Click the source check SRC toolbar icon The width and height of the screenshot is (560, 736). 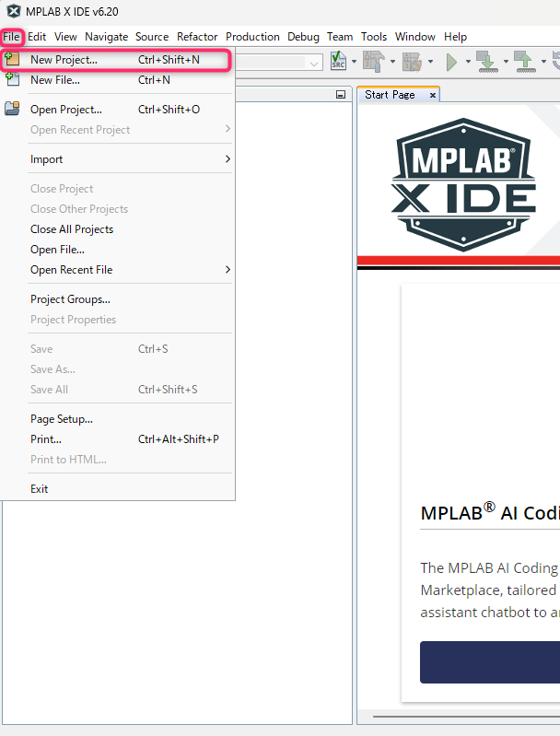338,61
